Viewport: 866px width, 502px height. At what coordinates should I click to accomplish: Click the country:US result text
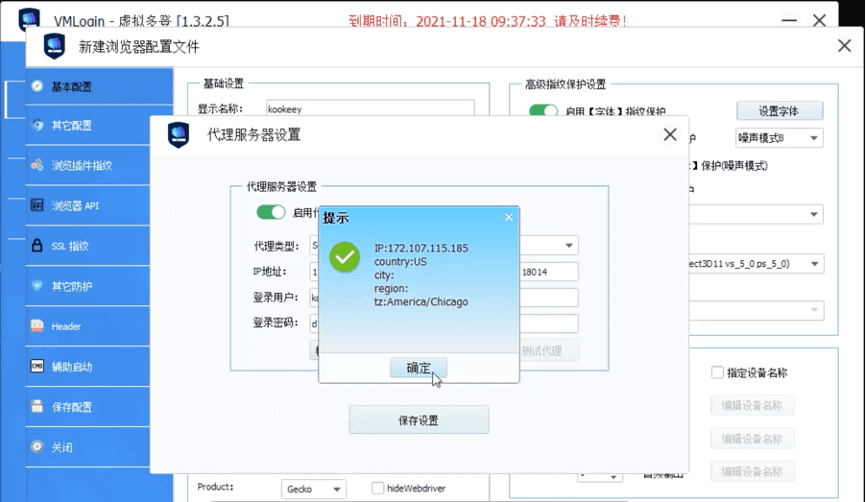coord(400,261)
